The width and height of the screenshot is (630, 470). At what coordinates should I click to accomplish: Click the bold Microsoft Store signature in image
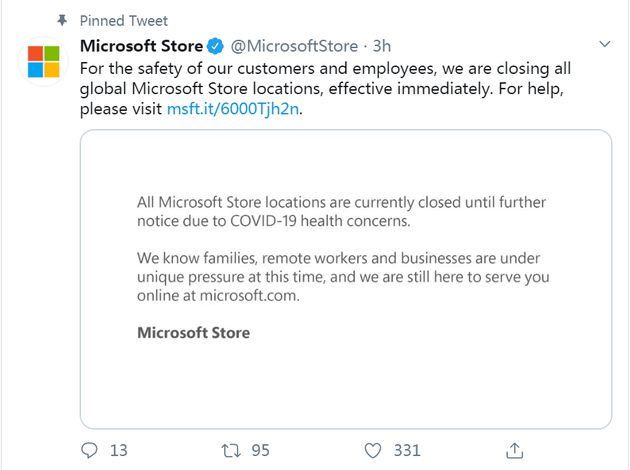tap(194, 333)
